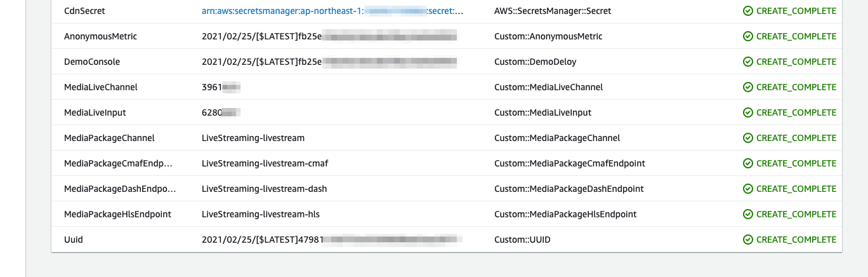868x277 pixels.
Task: Click the MediaLiveChannel status checkmark icon
Action: [748, 87]
